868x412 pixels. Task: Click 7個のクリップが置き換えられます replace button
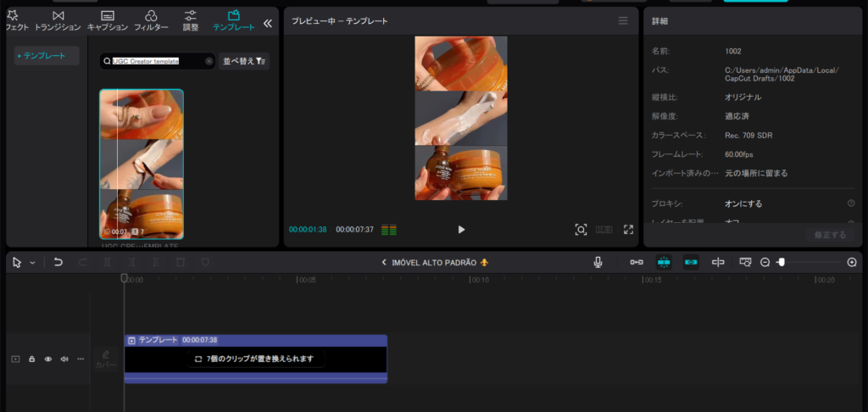tap(255, 359)
